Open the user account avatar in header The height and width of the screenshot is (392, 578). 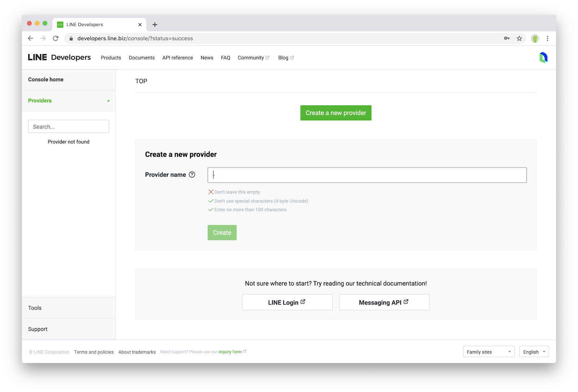[543, 57]
